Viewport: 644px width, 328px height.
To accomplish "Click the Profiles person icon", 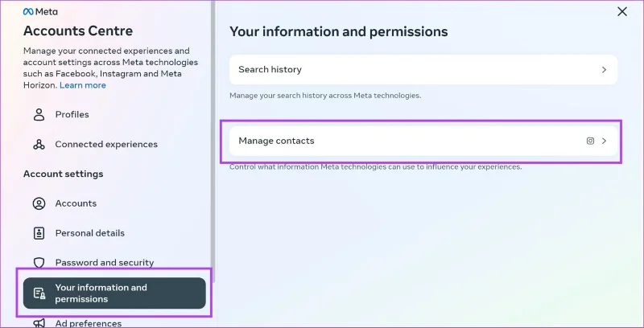I will click(39, 114).
